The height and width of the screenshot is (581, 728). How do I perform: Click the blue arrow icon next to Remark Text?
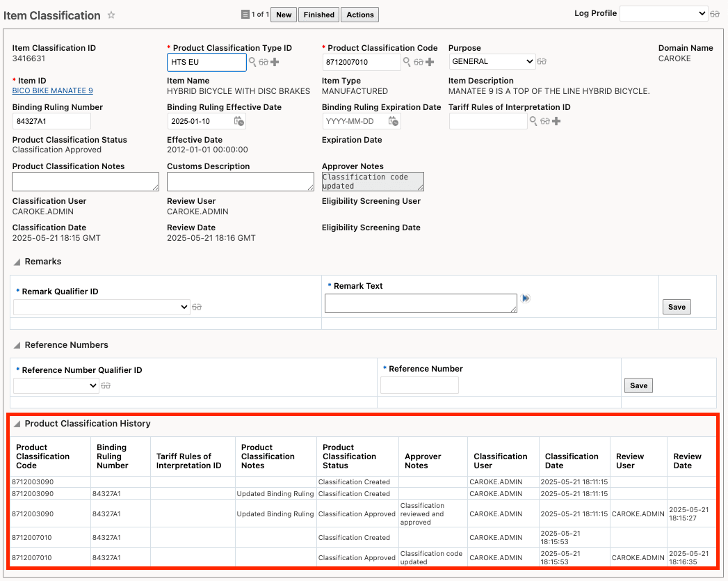[526, 299]
